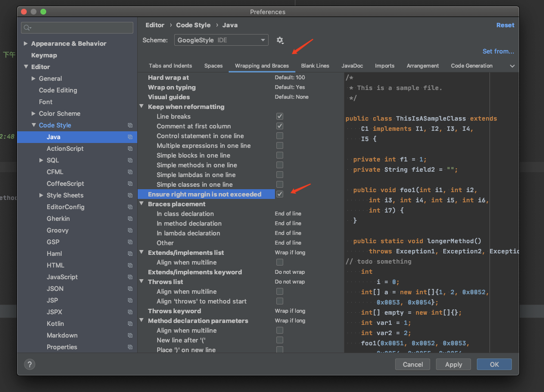544x392 pixels.
Task: Click the copy icon beside JSON
Action: [x=130, y=288]
